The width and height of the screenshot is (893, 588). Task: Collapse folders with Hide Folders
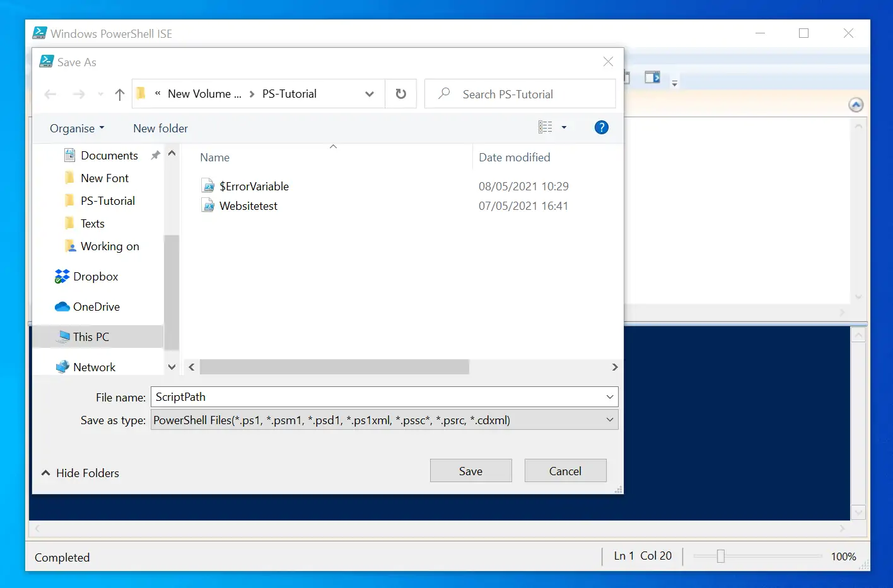pos(80,473)
